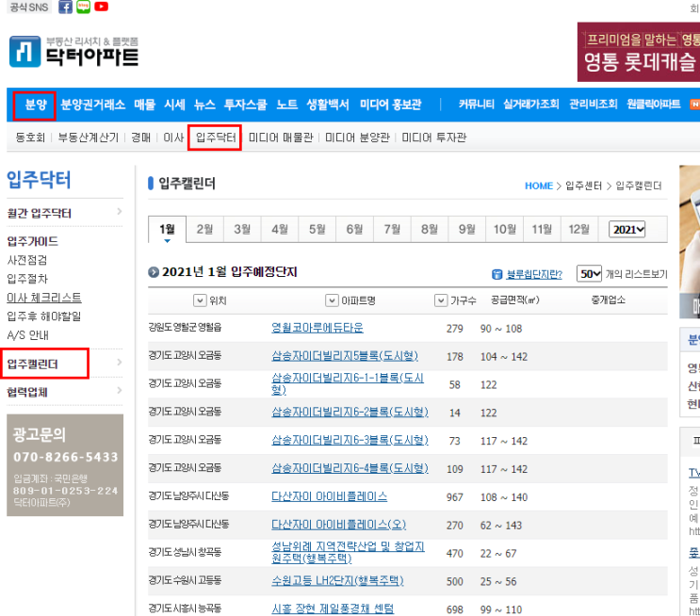Screen dimensions: 700x616
Task: Go to 동호회 submenu
Action: pyautogui.click(x=30, y=138)
